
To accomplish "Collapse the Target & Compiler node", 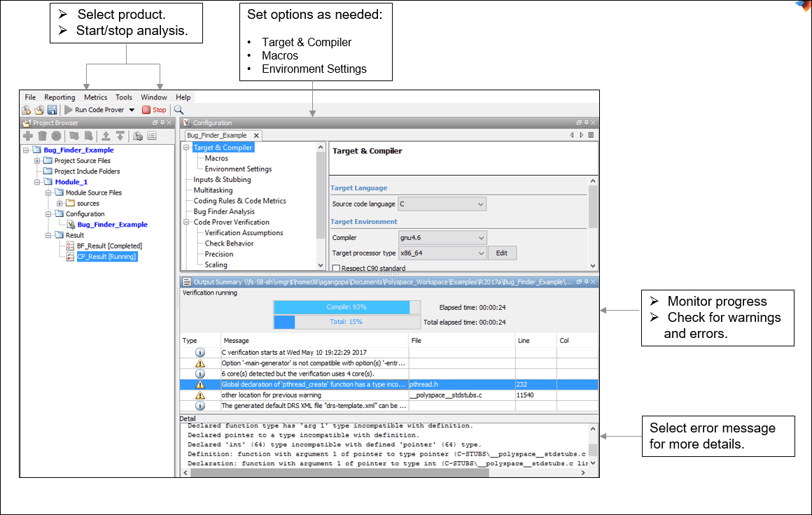I will point(186,148).
